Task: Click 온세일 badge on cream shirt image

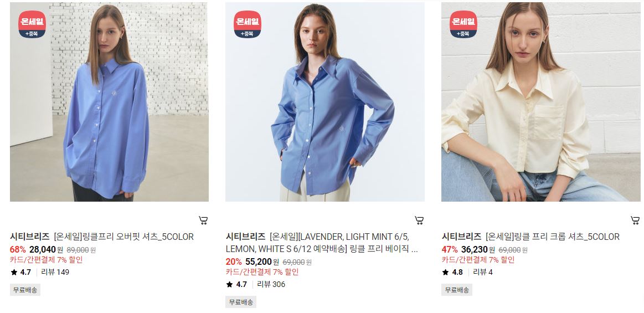Action: [463, 24]
